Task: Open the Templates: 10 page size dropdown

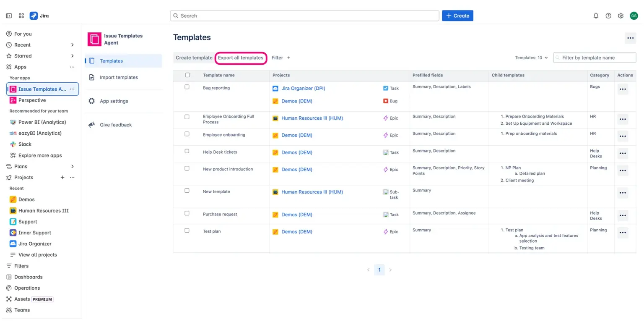Action: [531, 58]
